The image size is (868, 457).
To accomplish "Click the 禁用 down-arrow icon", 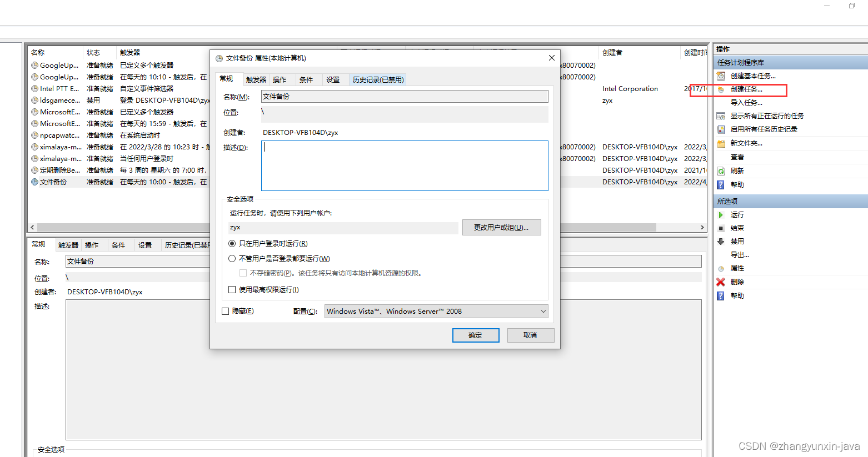I will (721, 241).
